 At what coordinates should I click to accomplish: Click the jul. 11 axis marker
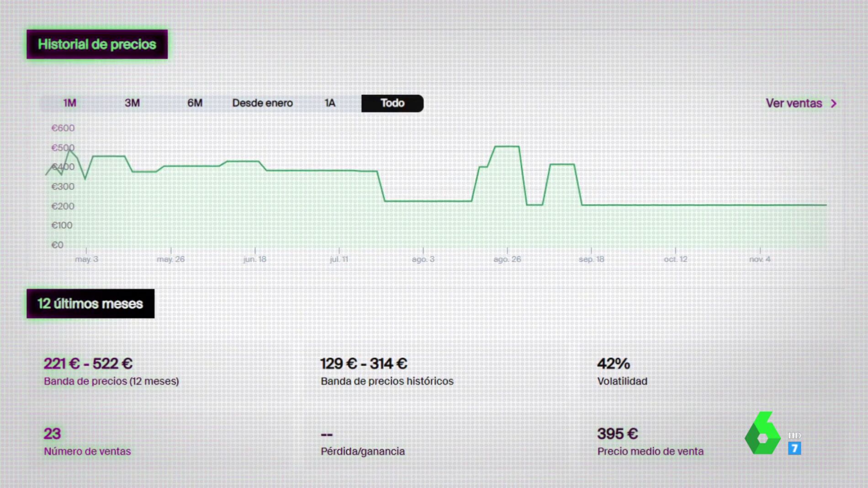click(339, 259)
